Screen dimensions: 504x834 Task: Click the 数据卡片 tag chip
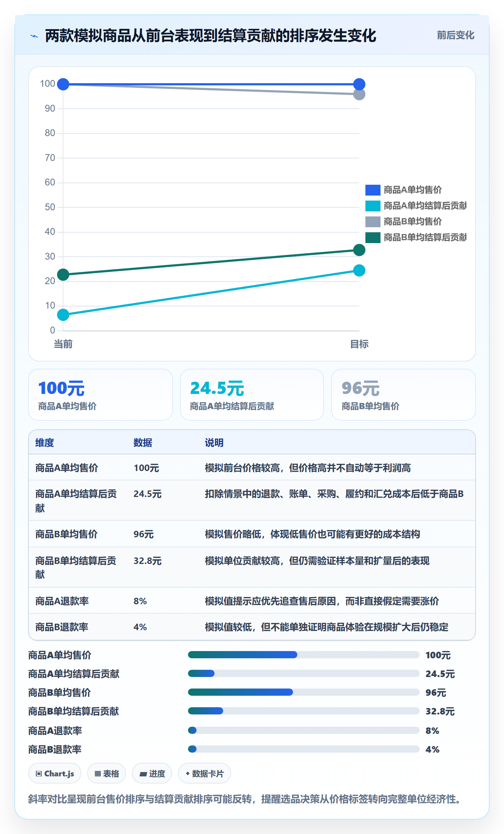pyautogui.click(x=204, y=773)
